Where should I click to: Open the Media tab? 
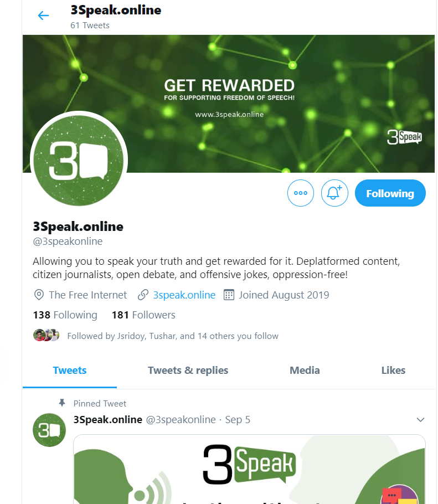pos(305,371)
